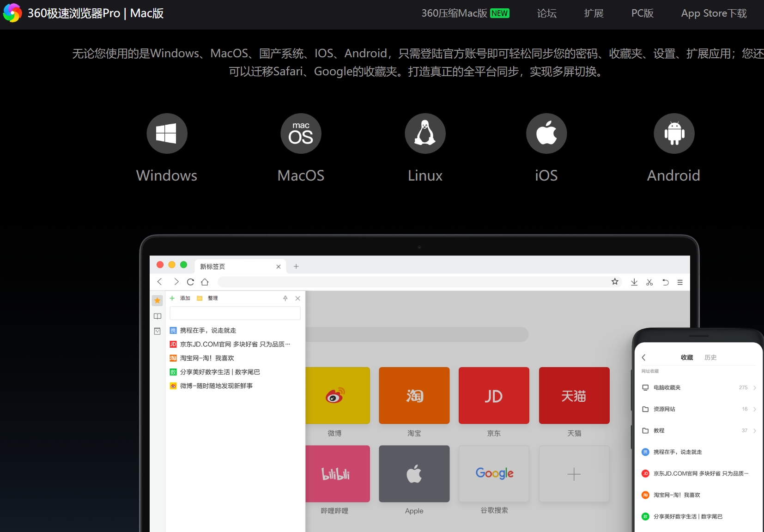Click the App Store下载 link

tap(714, 13)
